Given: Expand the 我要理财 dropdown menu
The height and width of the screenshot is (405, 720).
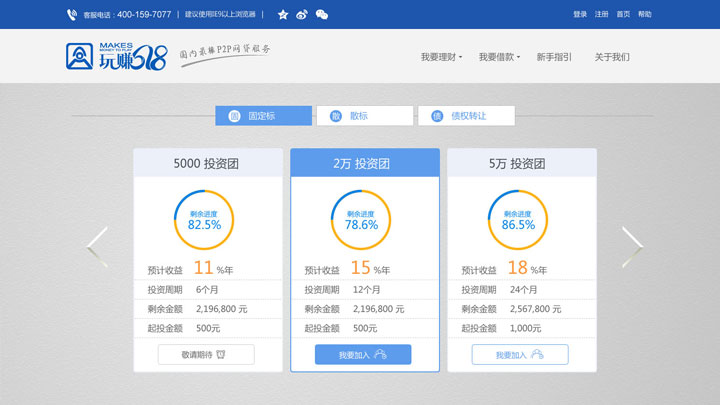Looking at the screenshot, I should point(441,58).
